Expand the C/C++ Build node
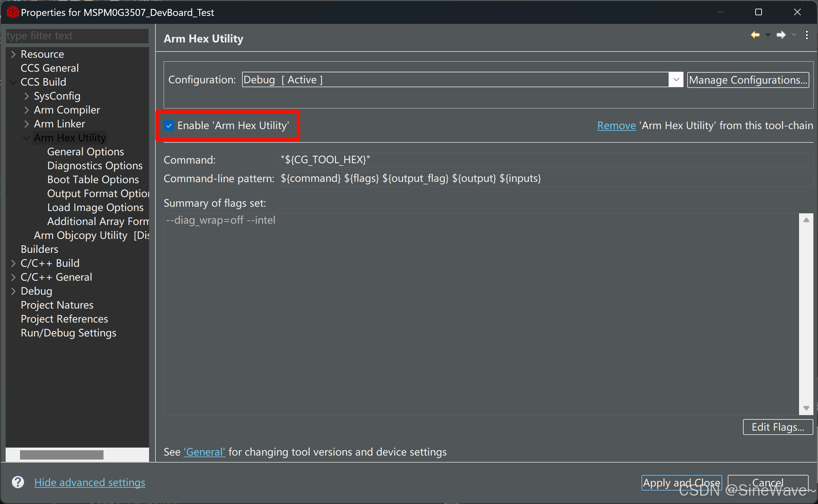The height and width of the screenshot is (504, 818). pyautogui.click(x=13, y=263)
